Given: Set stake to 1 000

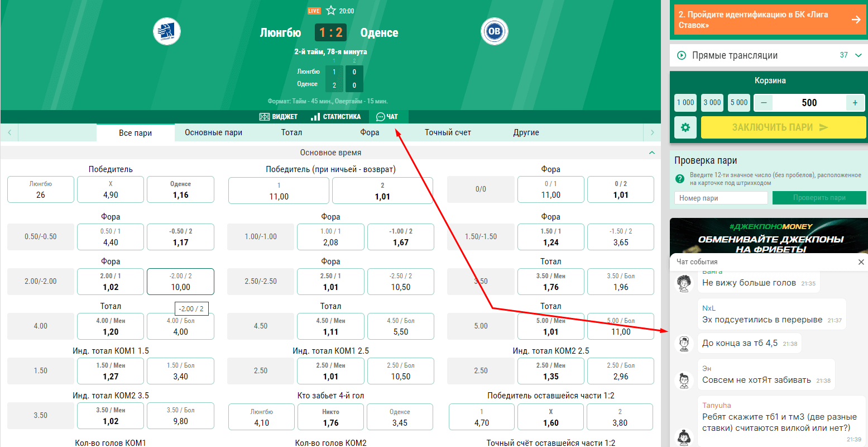Looking at the screenshot, I should (x=685, y=103).
